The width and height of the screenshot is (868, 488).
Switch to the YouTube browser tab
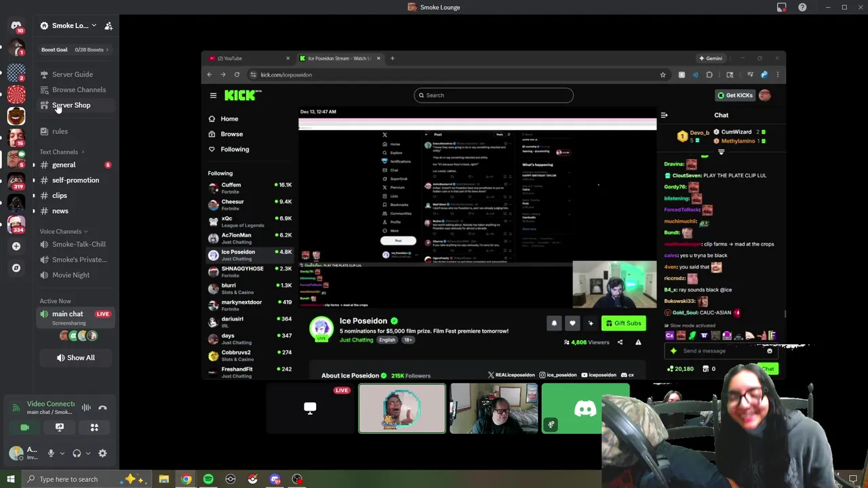point(249,58)
